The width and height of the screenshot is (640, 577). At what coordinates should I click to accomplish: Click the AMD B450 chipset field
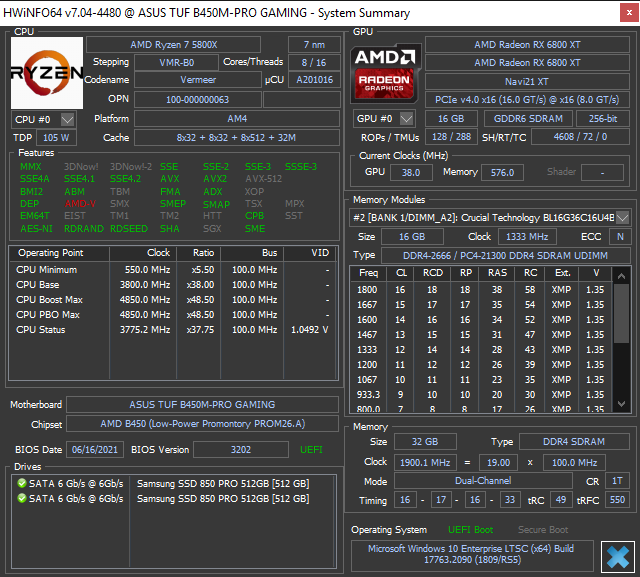(202, 424)
